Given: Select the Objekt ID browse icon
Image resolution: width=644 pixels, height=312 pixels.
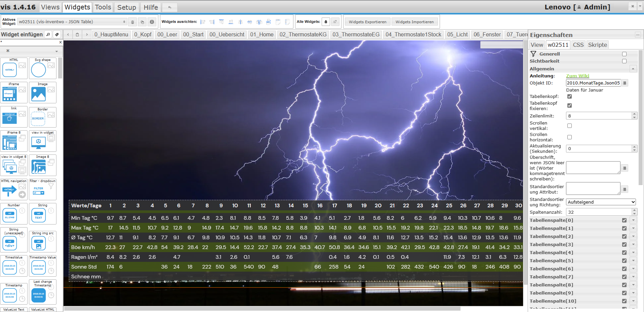Looking at the screenshot, I should click(625, 83).
